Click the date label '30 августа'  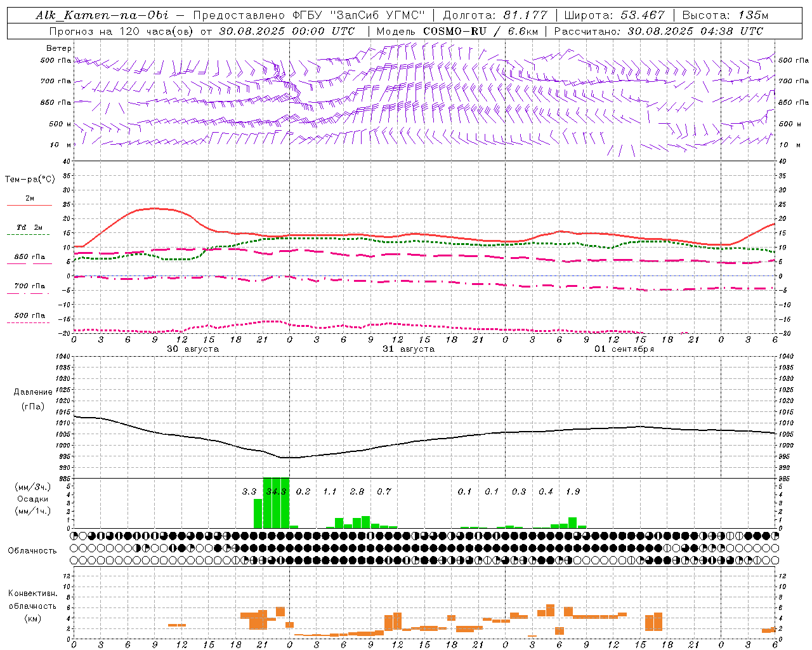[x=193, y=349]
